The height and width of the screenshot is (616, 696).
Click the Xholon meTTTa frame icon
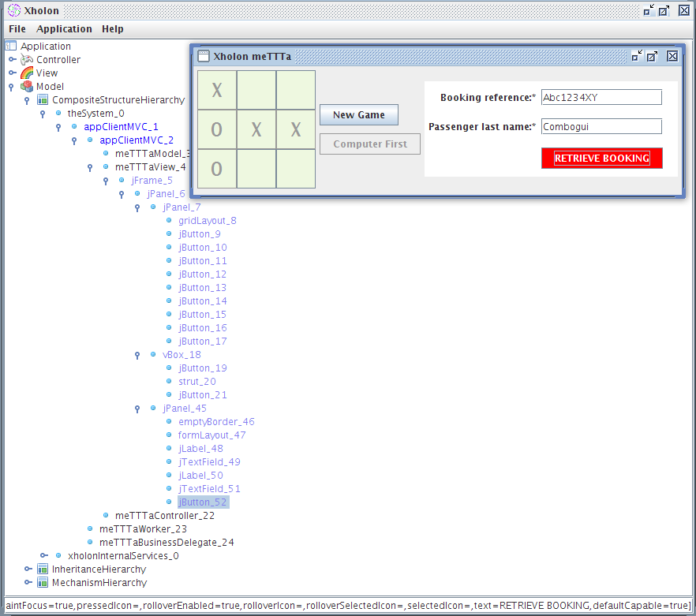point(204,56)
